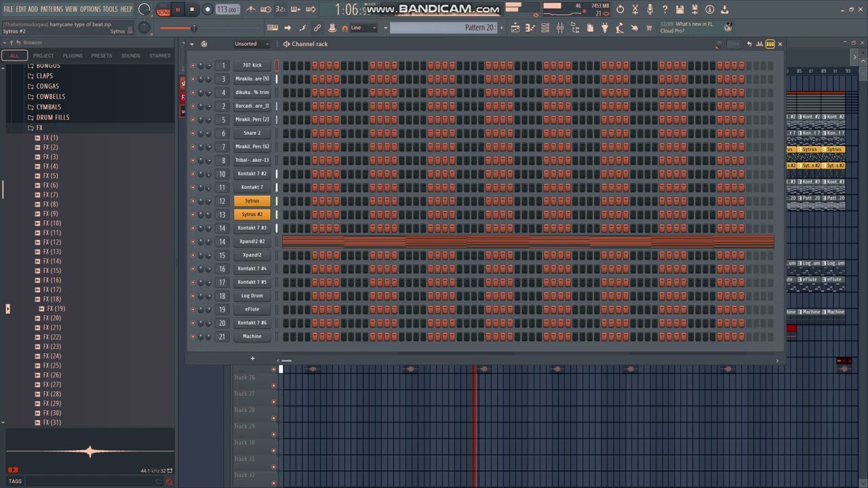This screenshot has width=868, height=488.
Task: Click the render to audio file icon
Action: tap(694, 9)
